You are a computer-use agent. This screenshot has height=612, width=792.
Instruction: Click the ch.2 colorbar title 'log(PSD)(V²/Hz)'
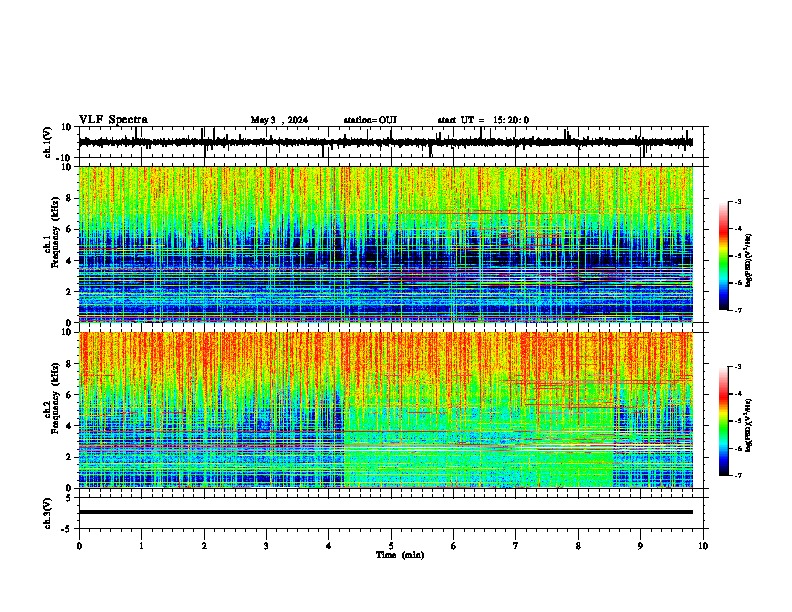(x=749, y=425)
